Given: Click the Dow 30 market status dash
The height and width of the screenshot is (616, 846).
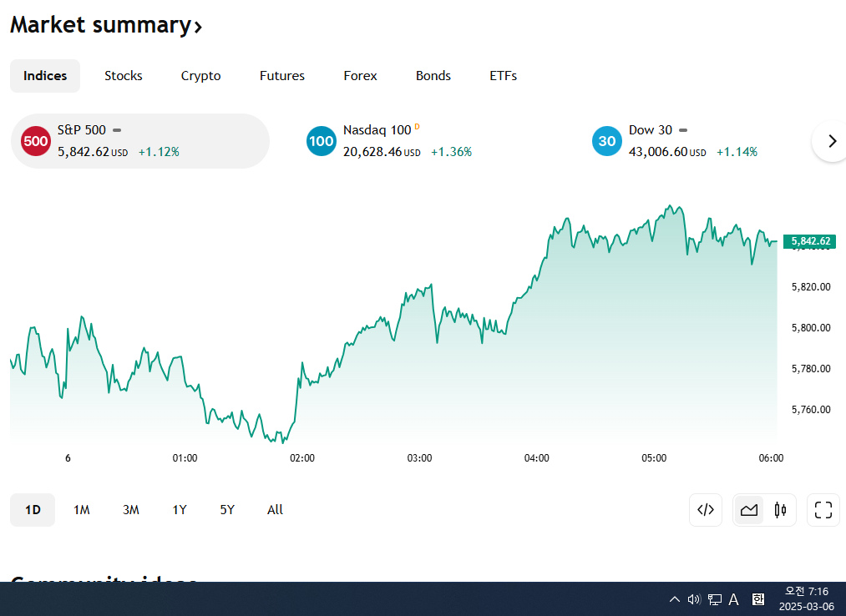Looking at the screenshot, I should (683, 130).
